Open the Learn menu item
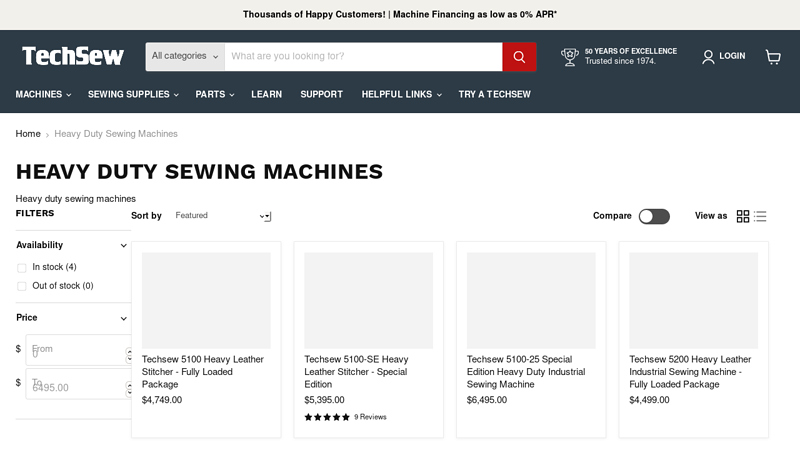Screen dimensions: 800x450 pyautogui.click(x=266, y=94)
